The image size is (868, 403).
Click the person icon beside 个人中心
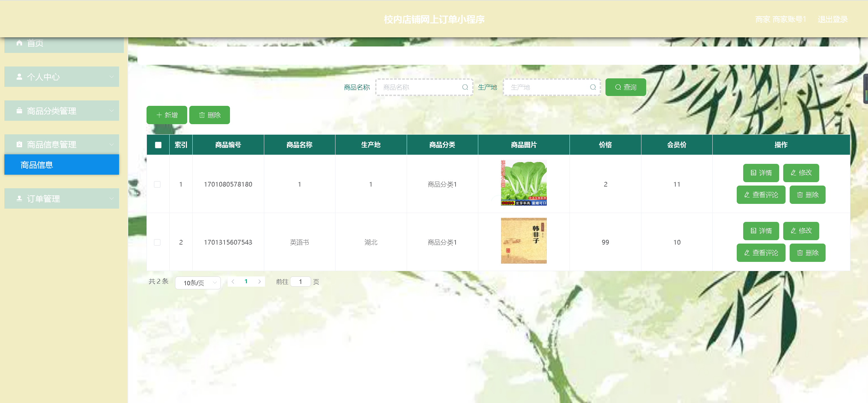click(19, 77)
